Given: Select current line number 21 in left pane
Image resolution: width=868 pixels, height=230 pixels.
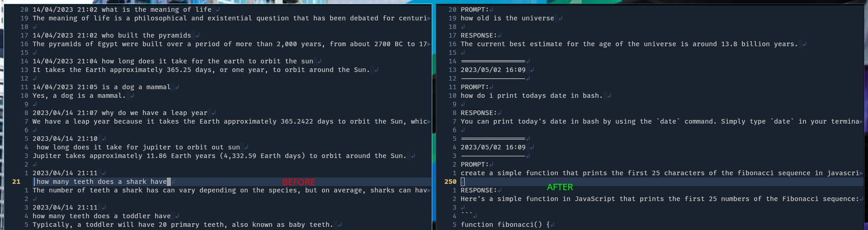Looking at the screenshot, I should (16, 182).
